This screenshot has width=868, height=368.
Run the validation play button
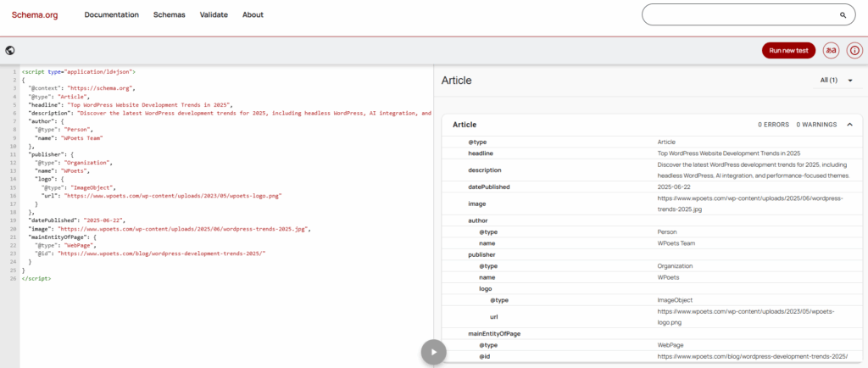click(x=433, y=352)
